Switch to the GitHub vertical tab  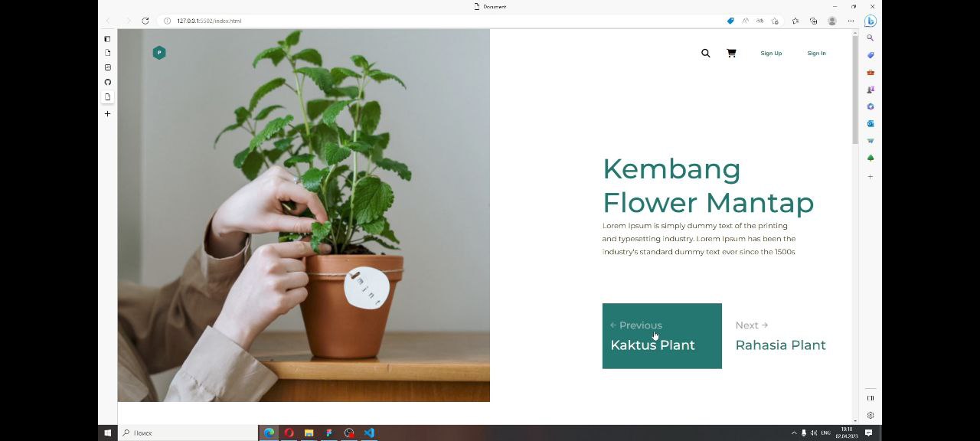(x=108, y=82)
